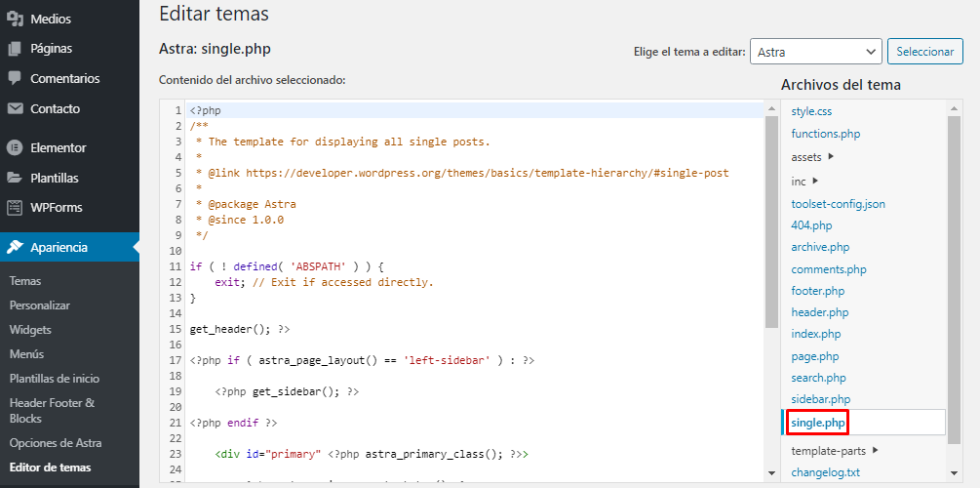980x488 pixels.
Task: Open functions.php theme file
Action: (x=825, y=134)
